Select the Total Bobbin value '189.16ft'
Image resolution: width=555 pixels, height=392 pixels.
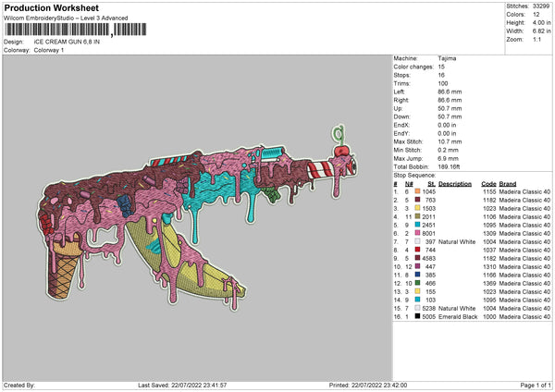[x=449, y=166]
